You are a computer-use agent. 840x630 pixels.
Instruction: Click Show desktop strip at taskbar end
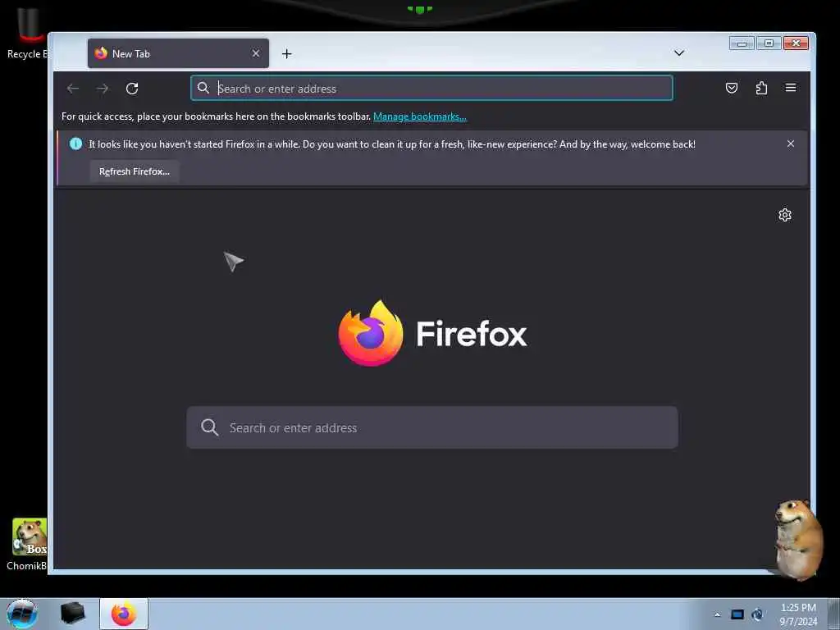click(834, 614)
